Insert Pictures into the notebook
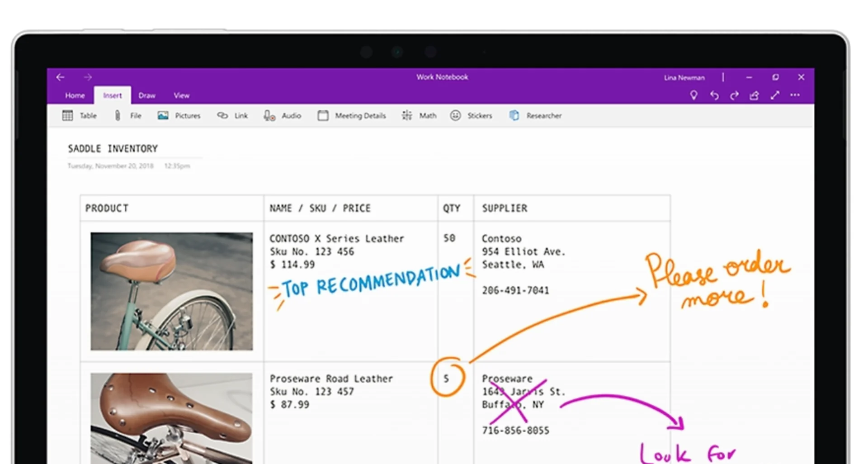 pos(179,116)
